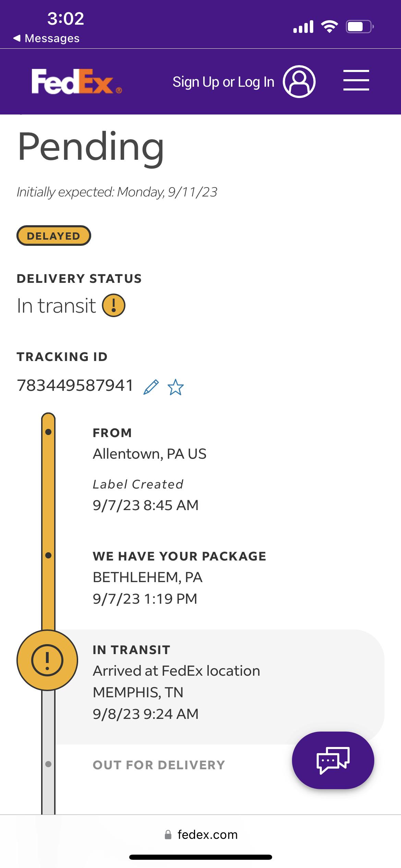The height and width of the screenshot is (868, 401).
Task: Tap the In Transit alert timeline marker
Action: click(x=47, y=660)
